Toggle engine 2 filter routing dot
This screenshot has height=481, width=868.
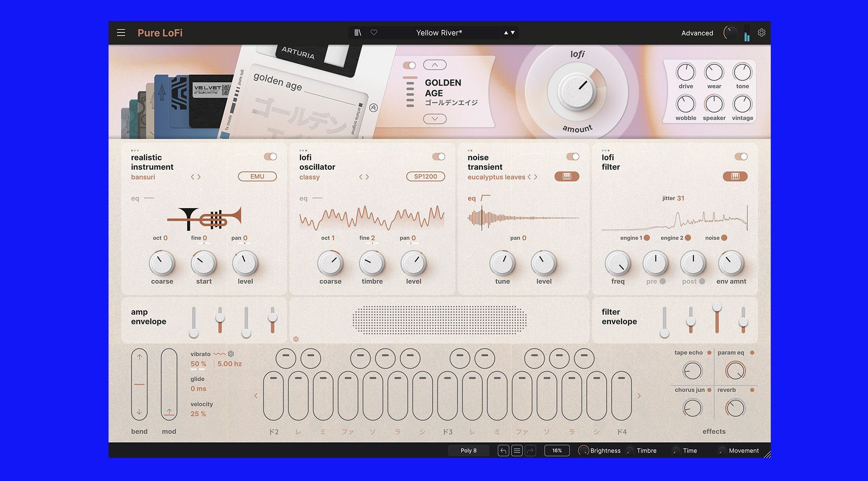[688, 238]
